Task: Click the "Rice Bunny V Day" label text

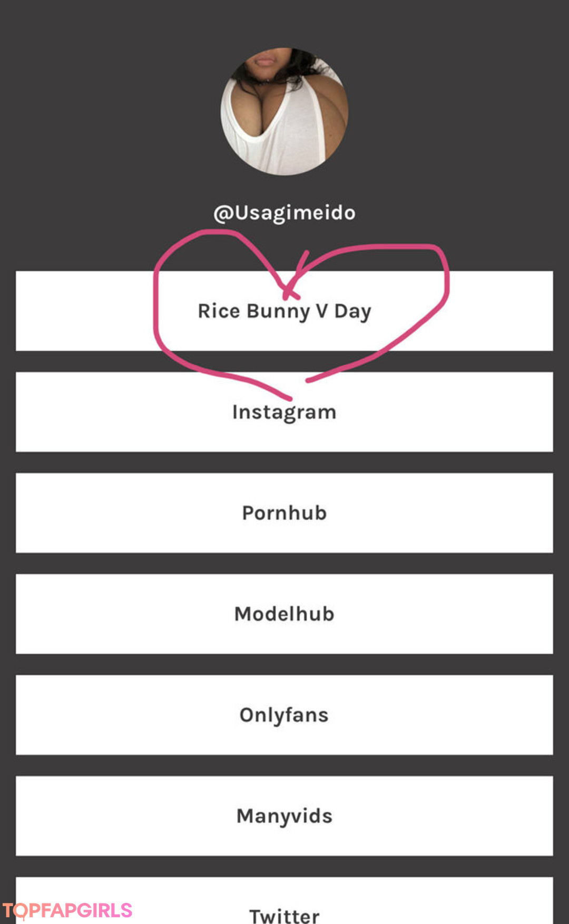Action: pyautogui.click(x=284, y=311)
